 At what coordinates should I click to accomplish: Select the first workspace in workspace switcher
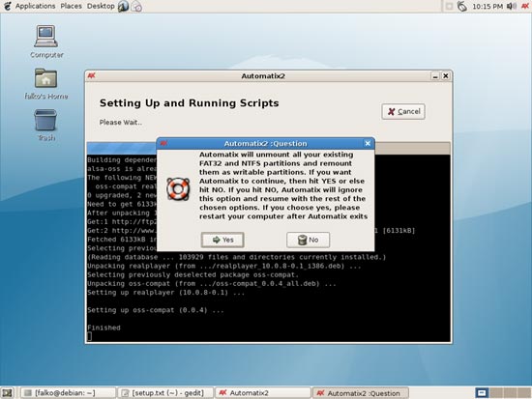click(x=482, y=393)
